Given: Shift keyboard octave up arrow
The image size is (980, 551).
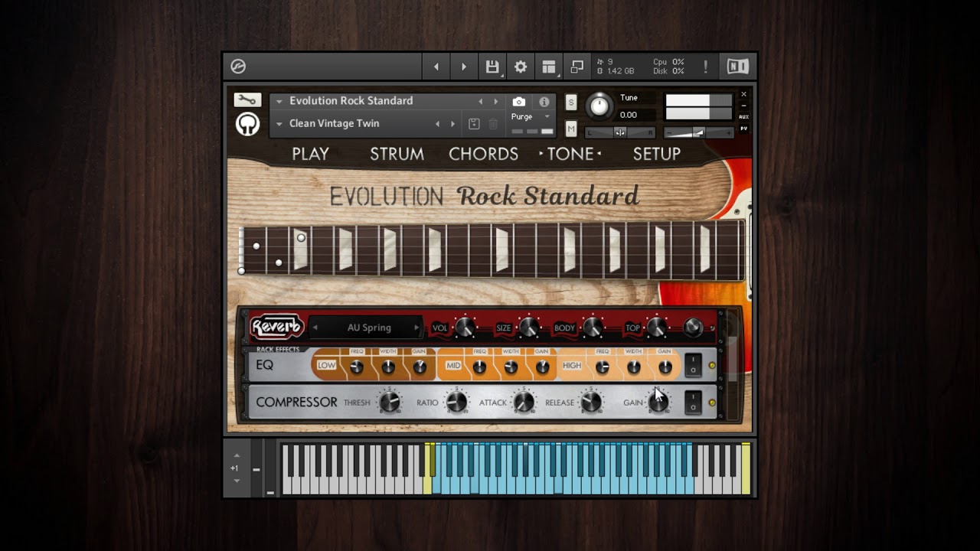Looking at the screenshot, I should 237,455.
